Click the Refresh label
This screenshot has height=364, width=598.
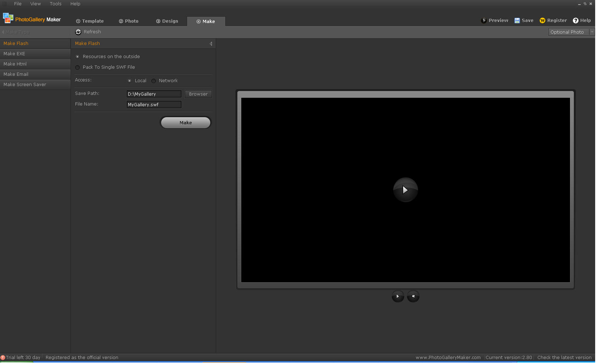coord(92,32)
